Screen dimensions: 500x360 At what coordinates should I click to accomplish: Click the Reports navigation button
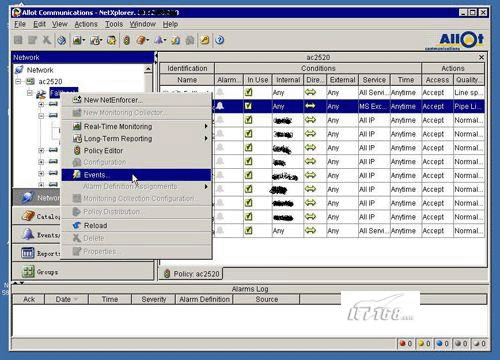click(x=37, y=254)
